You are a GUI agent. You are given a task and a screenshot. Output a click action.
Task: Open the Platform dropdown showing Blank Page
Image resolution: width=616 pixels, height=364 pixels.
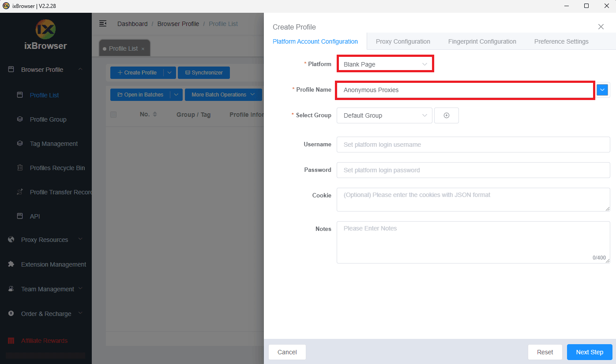385,63
